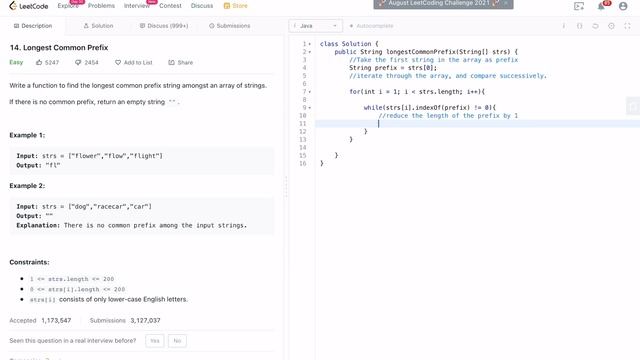Click the editor info icon
The width and height of the screenshot is (640, 360).
tap(564, 26)
